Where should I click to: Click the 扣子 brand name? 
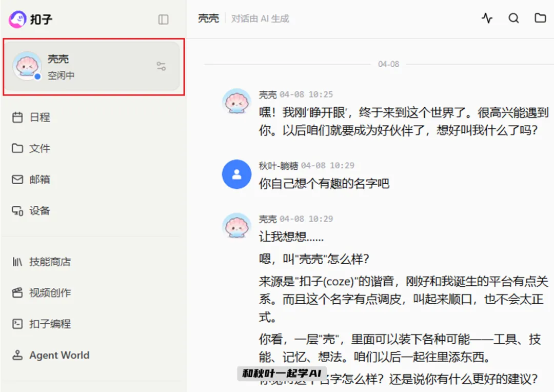[42, 19]
